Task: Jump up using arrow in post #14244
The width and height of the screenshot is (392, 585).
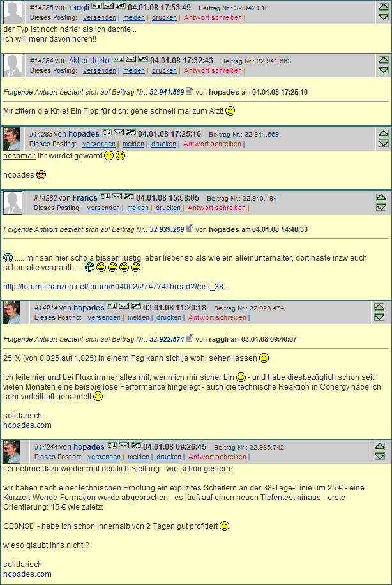Action: click(x=380, y=446)
